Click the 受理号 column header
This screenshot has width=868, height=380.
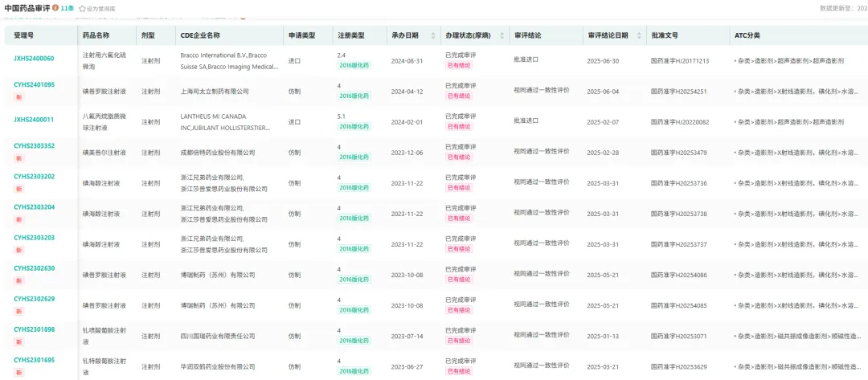coord(23,35)
